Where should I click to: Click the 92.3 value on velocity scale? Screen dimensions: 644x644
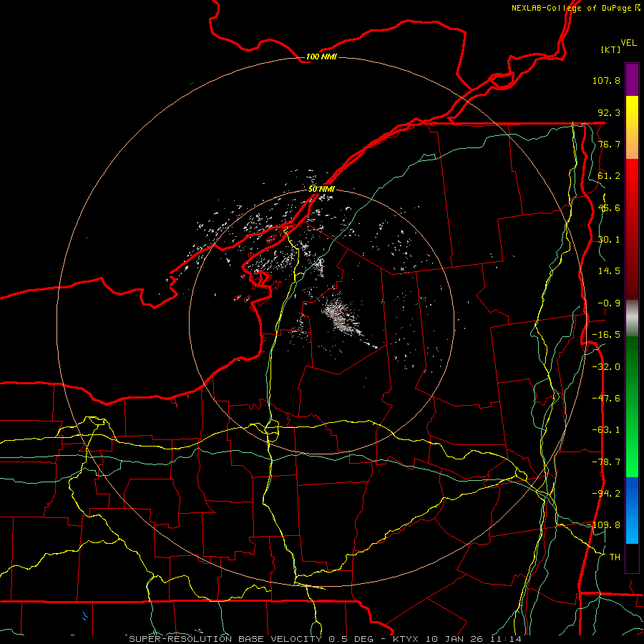609,112
